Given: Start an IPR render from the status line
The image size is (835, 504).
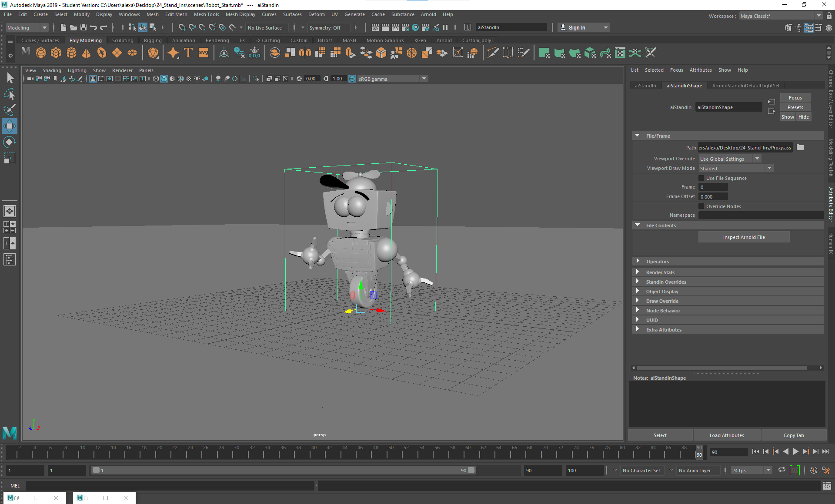Looking at the screenshot, I should (x=395, y=27).
